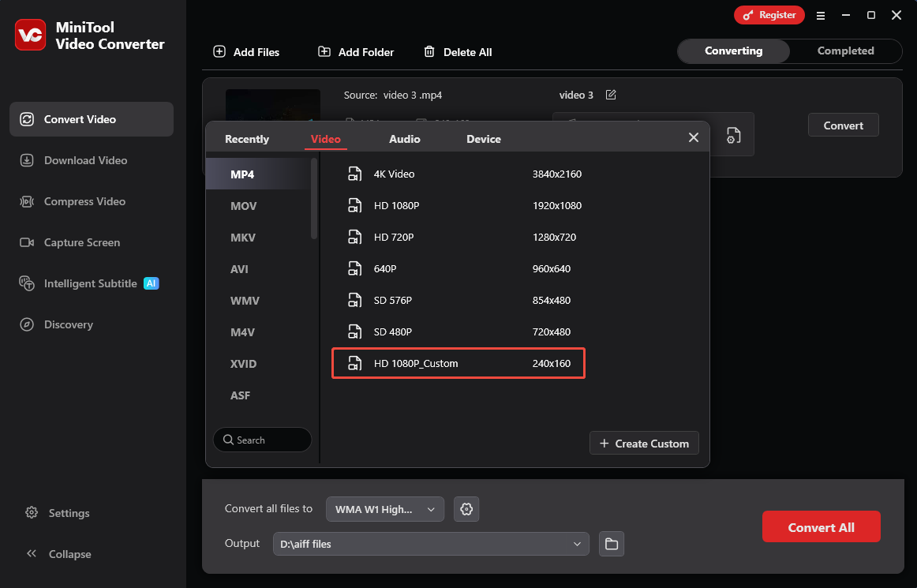Screen dimensions: 917x588
Task: Open the Intelligent Subtitle AI tool
Action: [88, 283]
